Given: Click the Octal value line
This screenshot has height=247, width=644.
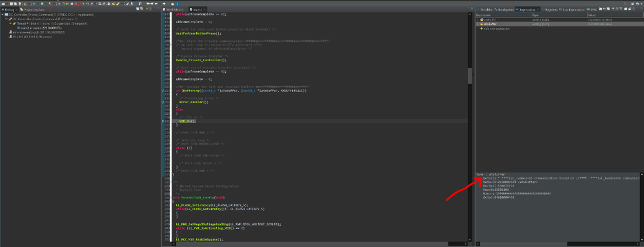Looking at the screenshot, I should pyautogui.click(x=499, y=197).
